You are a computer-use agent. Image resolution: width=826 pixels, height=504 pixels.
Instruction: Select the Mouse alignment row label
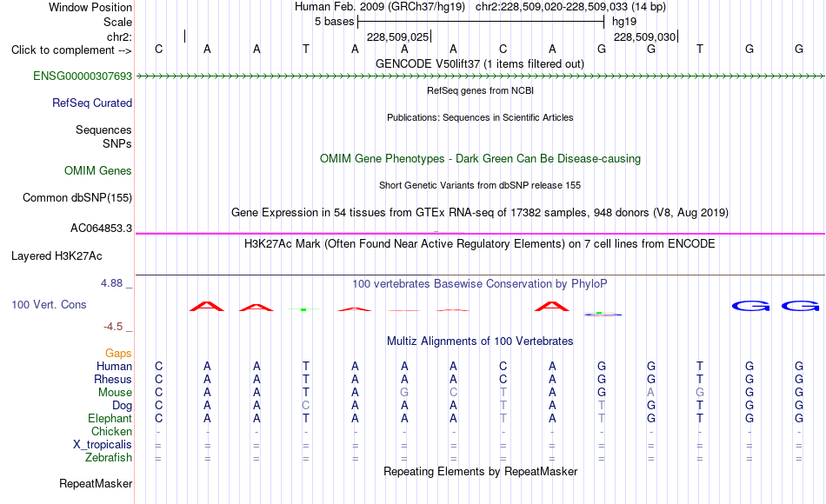point(115,393)
